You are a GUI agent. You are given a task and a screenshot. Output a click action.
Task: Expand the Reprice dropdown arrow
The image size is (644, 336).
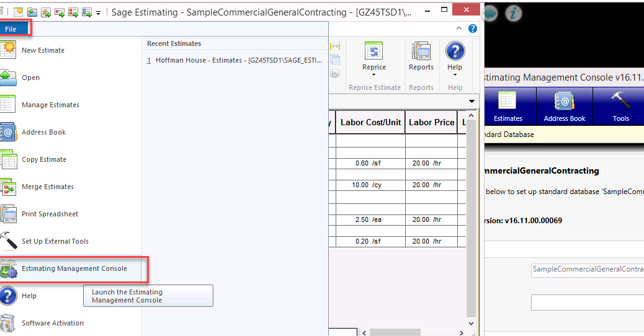coord(373,74)
